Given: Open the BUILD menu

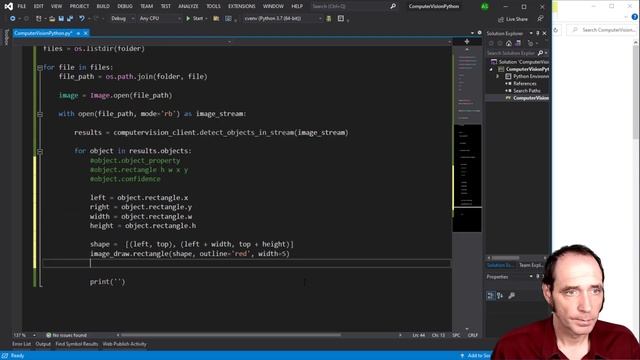Looking at the screenshot, I should (103, 6).
